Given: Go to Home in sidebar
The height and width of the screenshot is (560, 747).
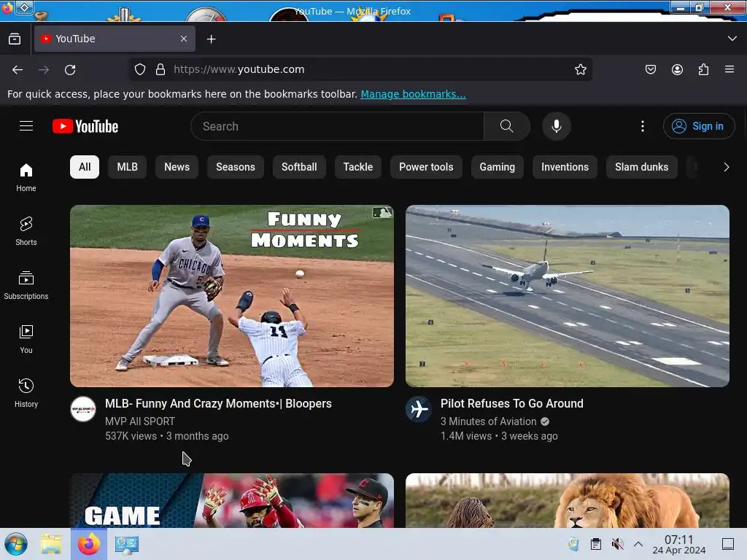Looking at the screenshot, I should tap(26, 177).
